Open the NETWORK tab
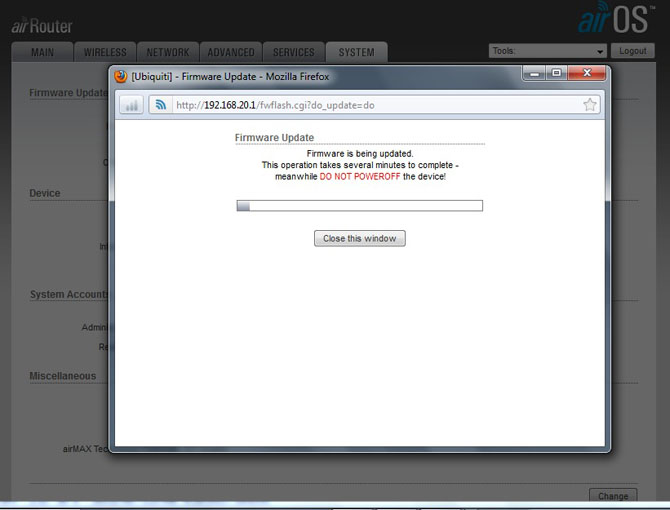 [168, 53]
